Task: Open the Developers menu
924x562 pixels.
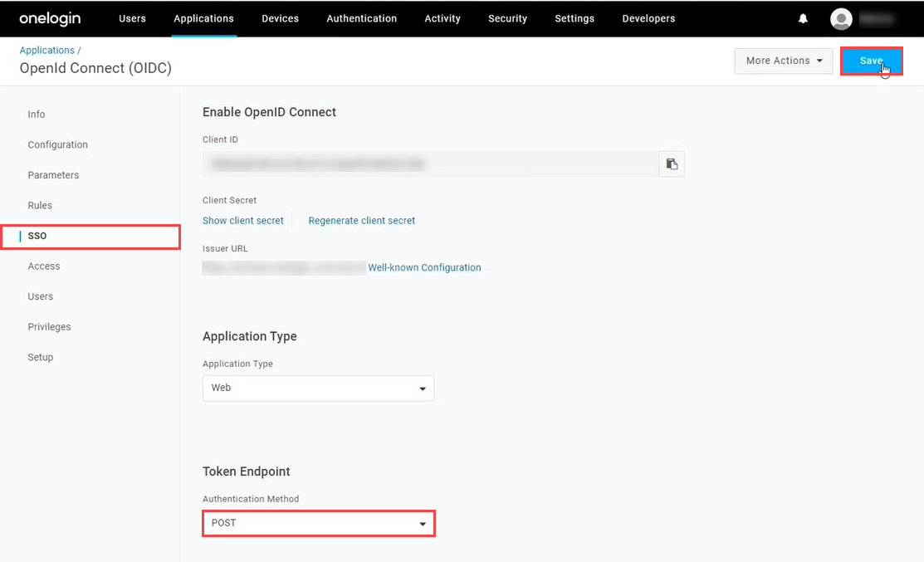Action: pos(648,18)
